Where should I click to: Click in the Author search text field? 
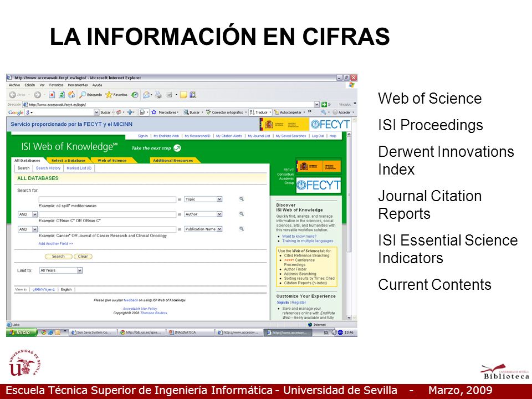107,214
